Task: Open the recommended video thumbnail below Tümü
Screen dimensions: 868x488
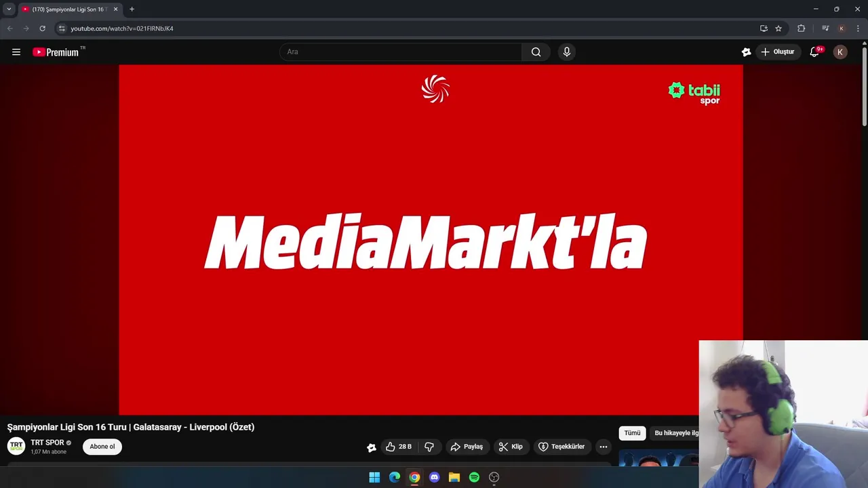Action: (x=658, y=457)
